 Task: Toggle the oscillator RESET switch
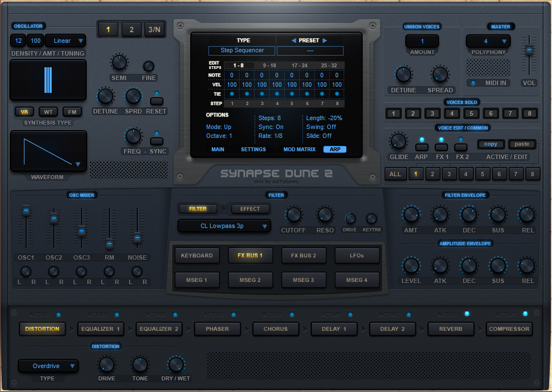[x=157, y=101]
